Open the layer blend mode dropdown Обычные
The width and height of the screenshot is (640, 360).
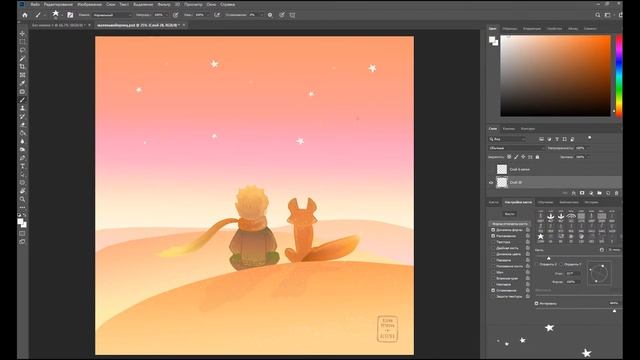(x=516, y=148)
